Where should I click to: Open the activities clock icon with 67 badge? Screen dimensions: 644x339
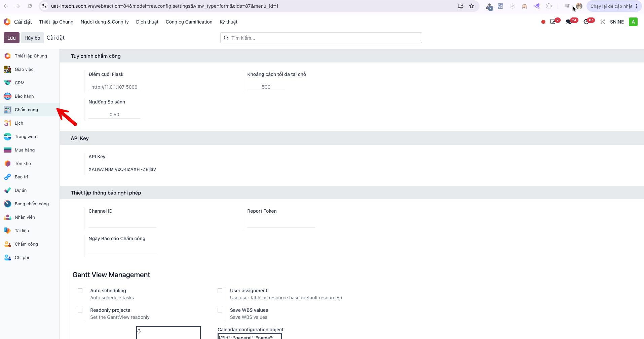point(589,22)
